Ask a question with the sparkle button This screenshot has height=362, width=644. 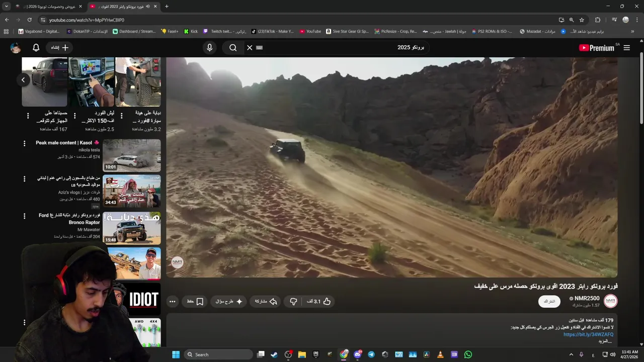coord(229,302)
